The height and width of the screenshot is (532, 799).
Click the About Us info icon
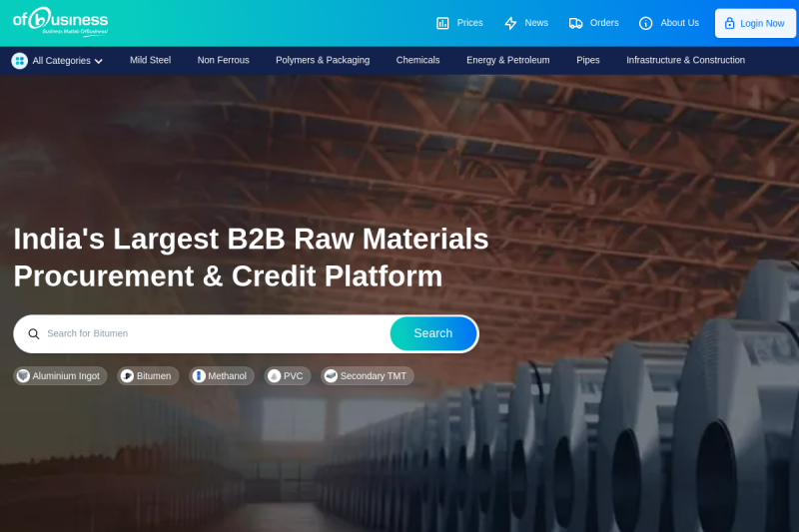point(645,23)
